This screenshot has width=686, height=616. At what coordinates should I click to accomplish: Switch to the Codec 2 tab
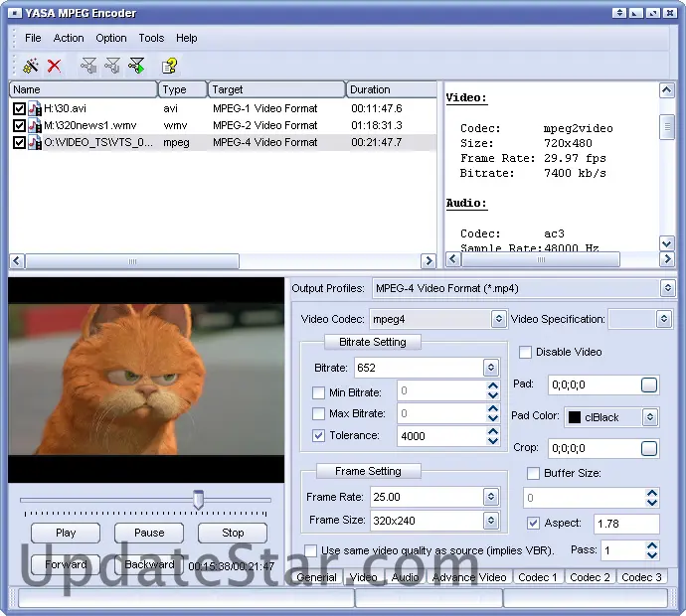point(590,577)
